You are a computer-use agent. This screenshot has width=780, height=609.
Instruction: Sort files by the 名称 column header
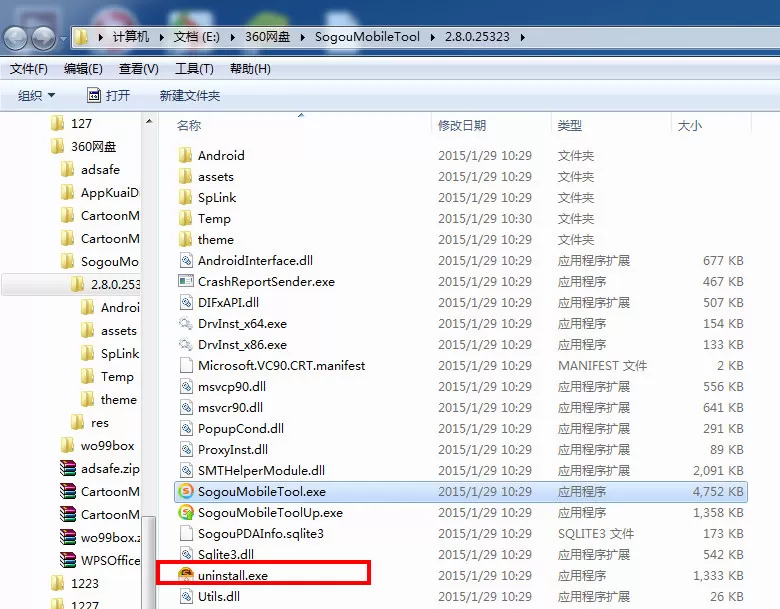tap(300, 125)
